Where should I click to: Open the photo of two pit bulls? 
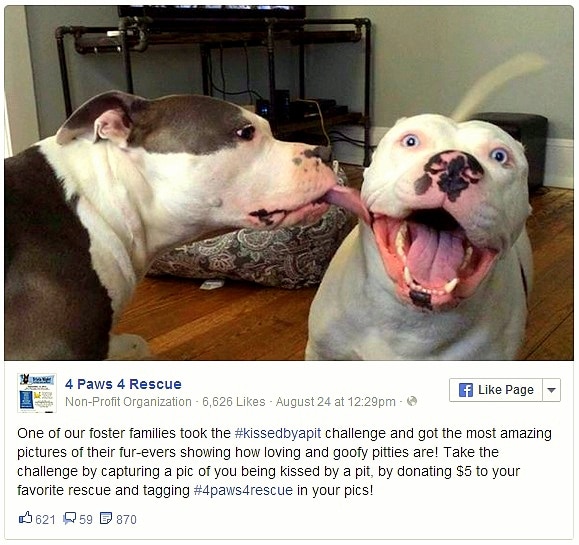point(289,183)
